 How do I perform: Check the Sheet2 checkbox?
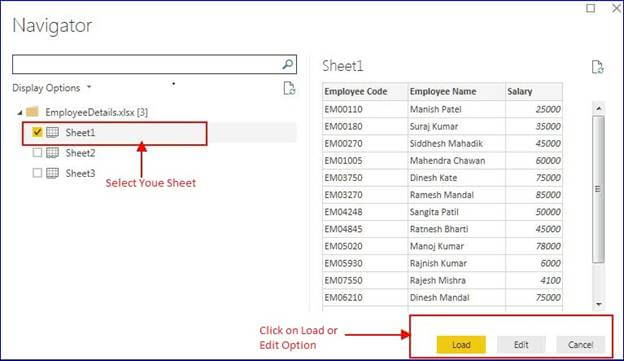(x=37, y=152)
